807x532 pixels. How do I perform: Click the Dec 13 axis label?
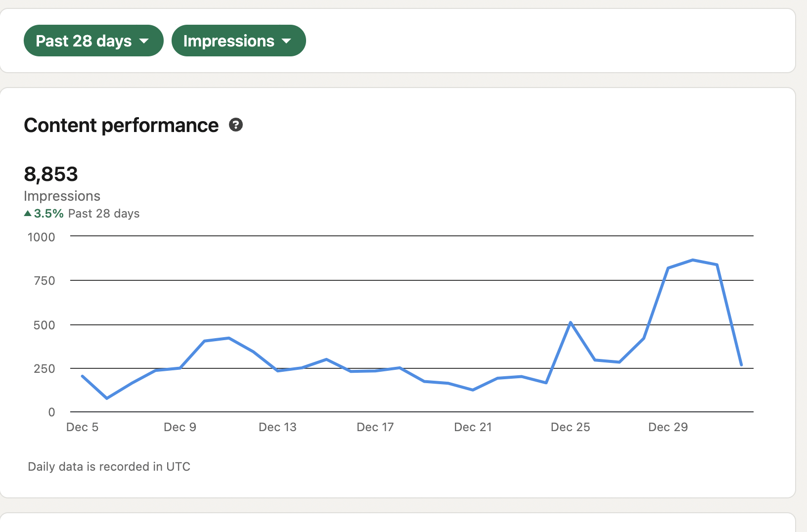(277, 427)
